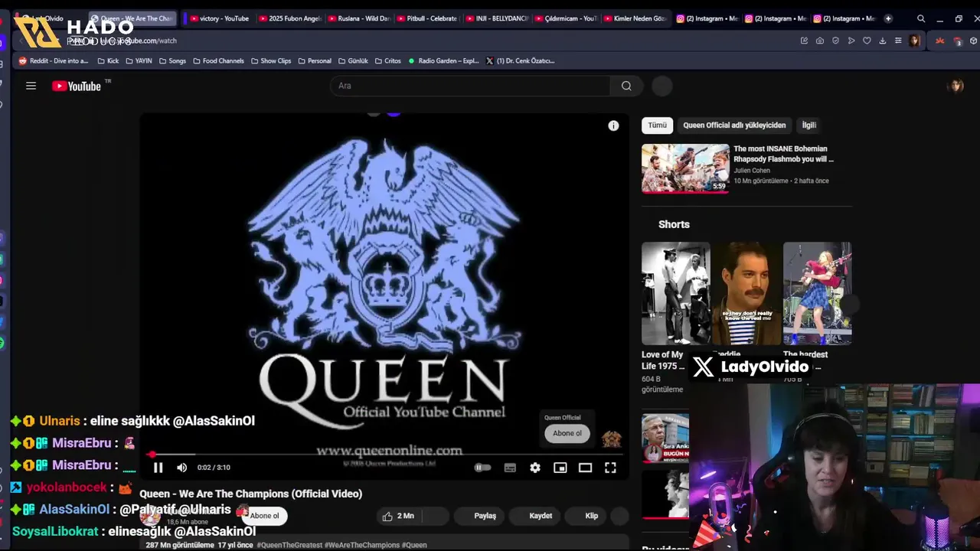Viewport: 980px width, 551px height.
Task: Toggle subtitles/closed captions
Action: pos(510,468)
